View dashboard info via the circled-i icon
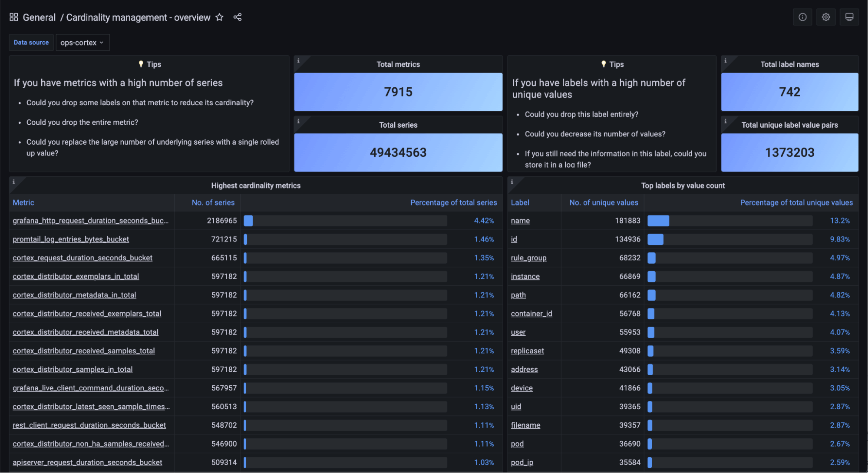Screen dimensions: 868x473 click(x=802, y=17)
